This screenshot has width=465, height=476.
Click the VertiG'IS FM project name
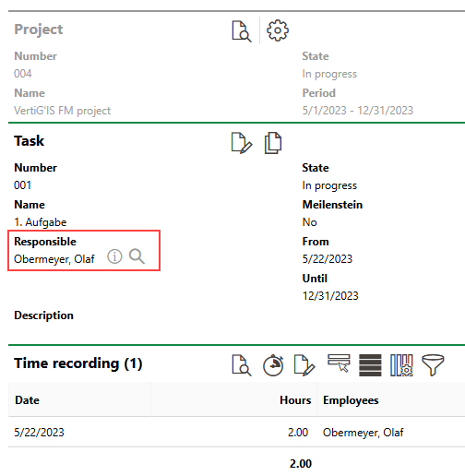point(62,111)
